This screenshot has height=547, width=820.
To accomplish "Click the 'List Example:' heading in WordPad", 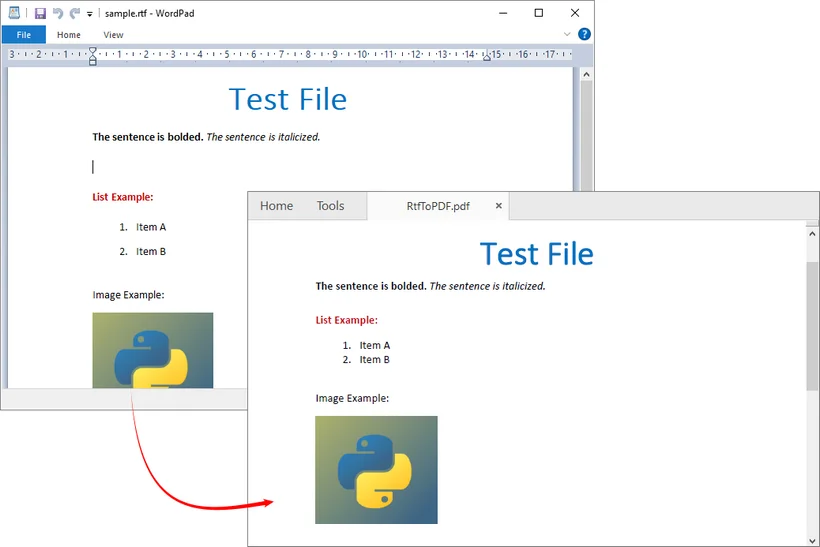I will [123, 197].
